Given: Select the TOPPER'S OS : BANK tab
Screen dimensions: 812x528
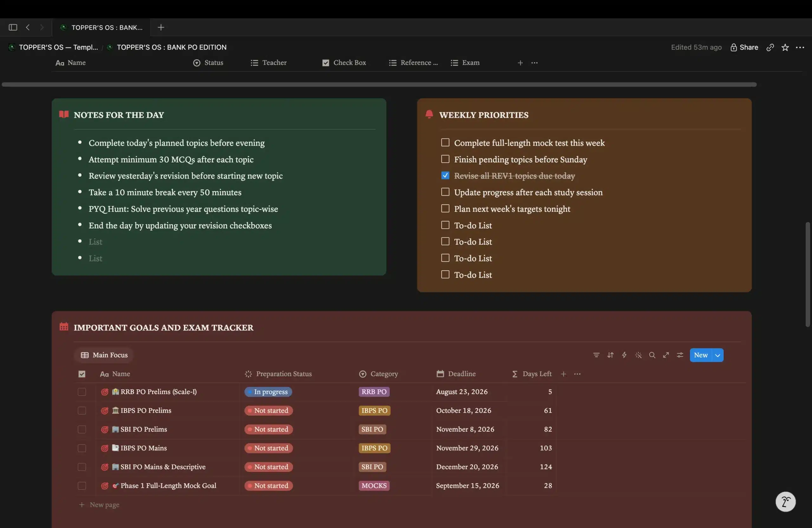Looking at the screenshot, I should (x=101, y=27).
